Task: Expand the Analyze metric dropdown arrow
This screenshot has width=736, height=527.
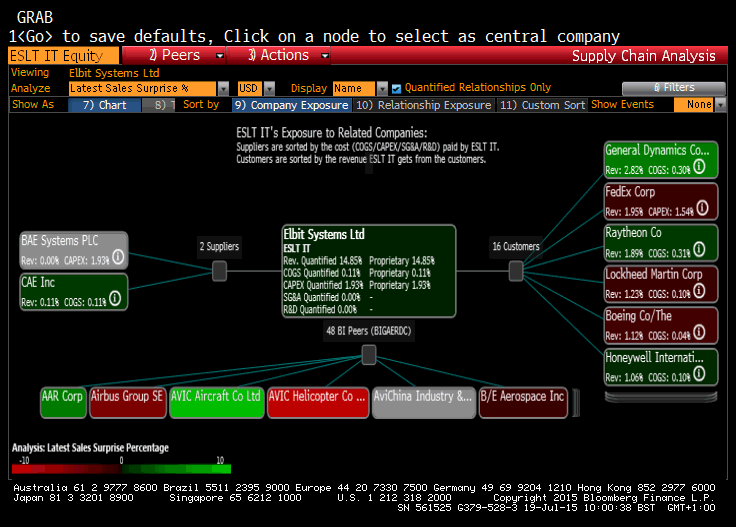Action: pyautogui.click(x=223, y=88)
